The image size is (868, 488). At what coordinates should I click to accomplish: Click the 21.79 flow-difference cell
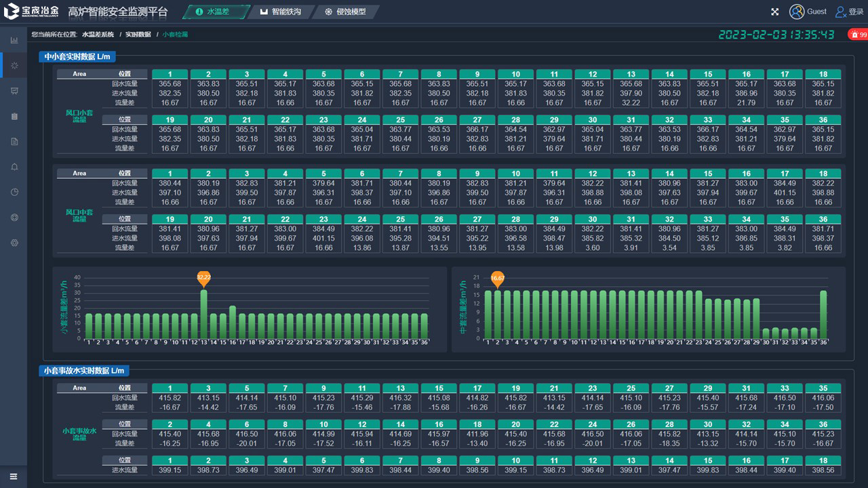pos(746,103)
